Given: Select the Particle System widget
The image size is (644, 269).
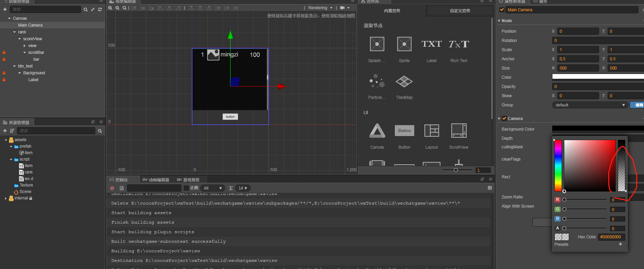Looking at the screenshot, I should (x=377, y=81).
